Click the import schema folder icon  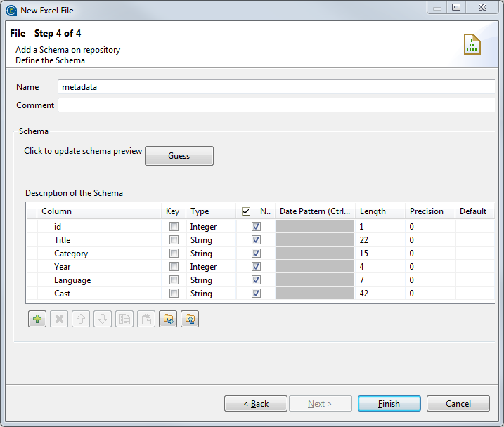pyautogui.click(x=168, y=319)
